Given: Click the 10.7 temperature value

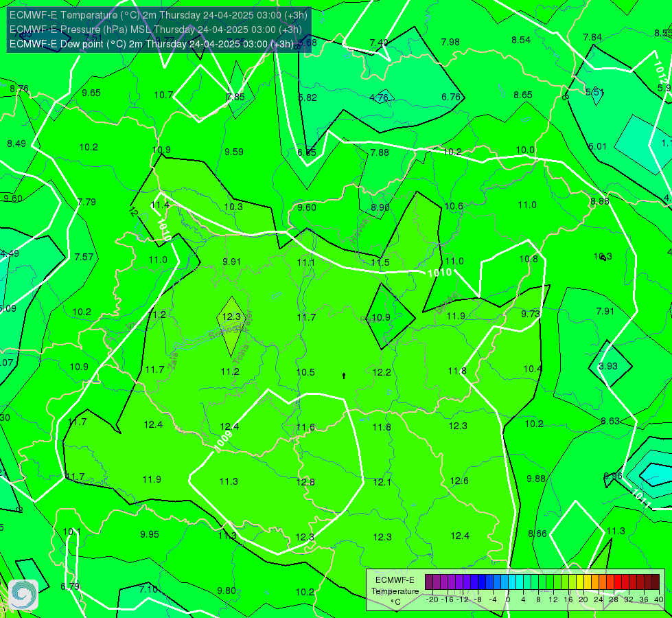Looking at the screenshot, I should click(x=163, y=95).
